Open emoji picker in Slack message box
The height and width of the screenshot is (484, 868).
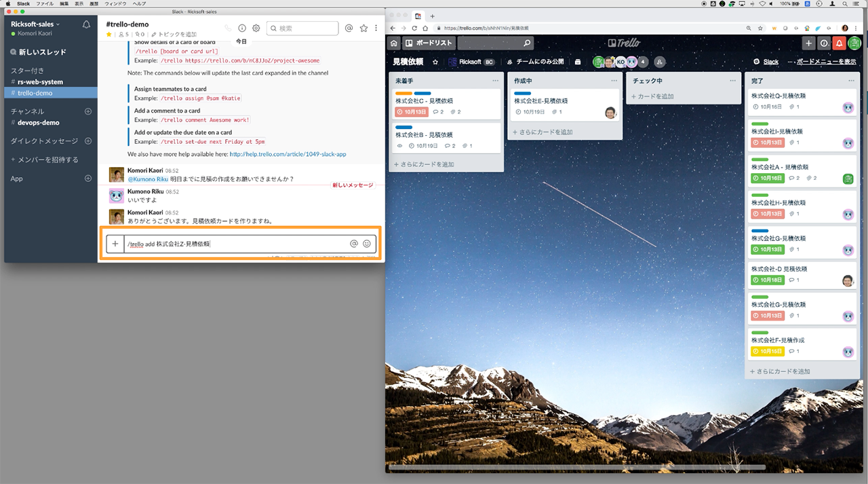point(367,244)
